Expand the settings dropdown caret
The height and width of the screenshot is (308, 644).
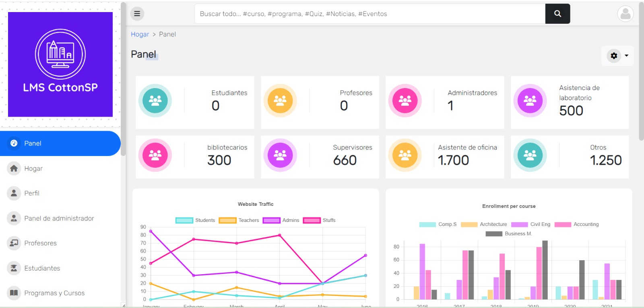(627, 55)
